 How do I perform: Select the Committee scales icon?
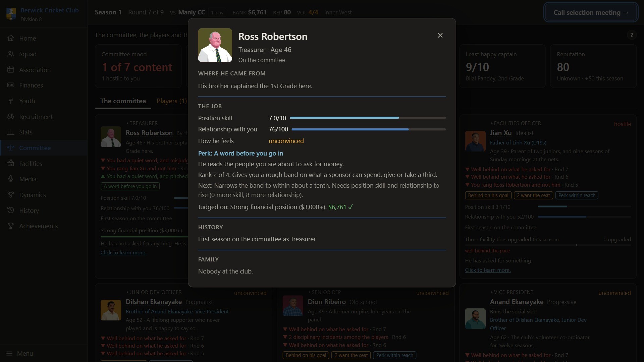click(11, 148)
